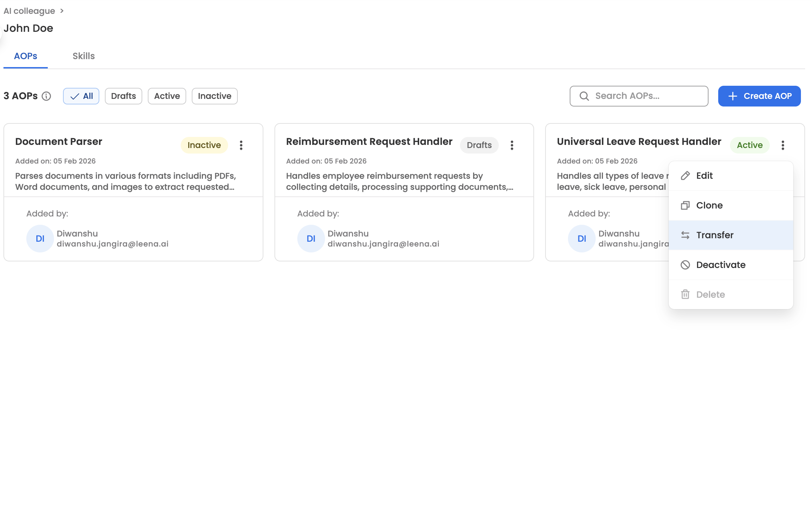This screenshot has height=509, width=812.
Task: Go back to AI colleague breadcrumb link
Action: coord(29,11)
